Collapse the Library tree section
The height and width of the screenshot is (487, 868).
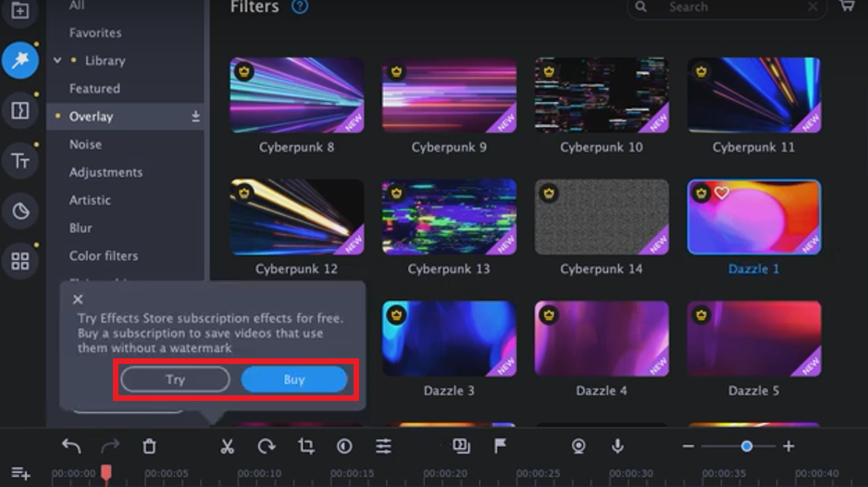click(57, 60)
